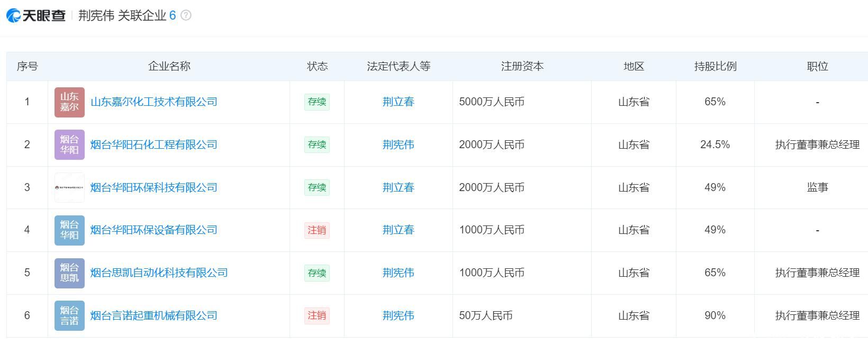
Task: Open the blue 烟台华阳 logo in row 4
Action: (x=69, y=230)
